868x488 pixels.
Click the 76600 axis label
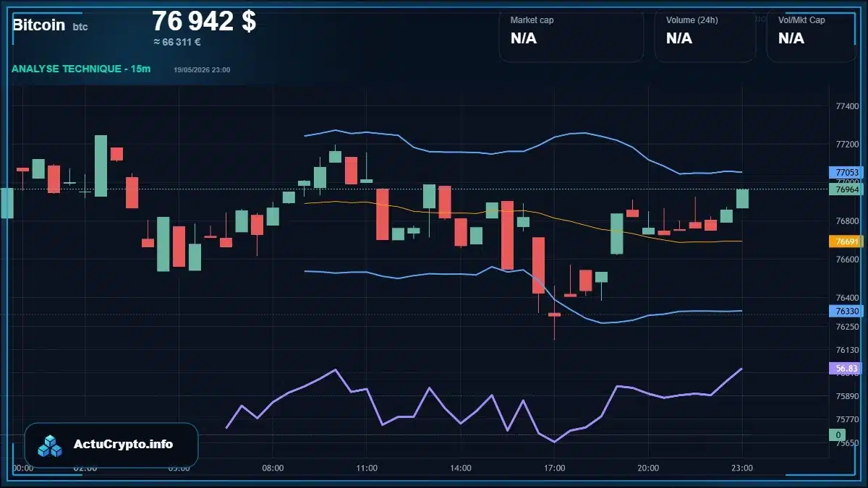(847, 260)
